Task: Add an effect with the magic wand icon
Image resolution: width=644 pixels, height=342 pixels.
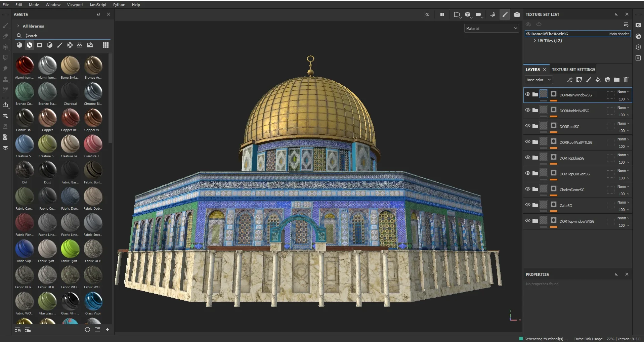Action: pos(570,80)
